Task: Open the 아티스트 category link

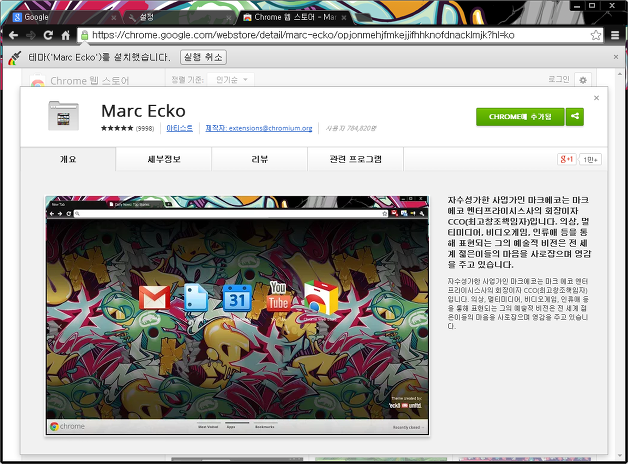Action: pyautogui.click(x=179, y=128)
